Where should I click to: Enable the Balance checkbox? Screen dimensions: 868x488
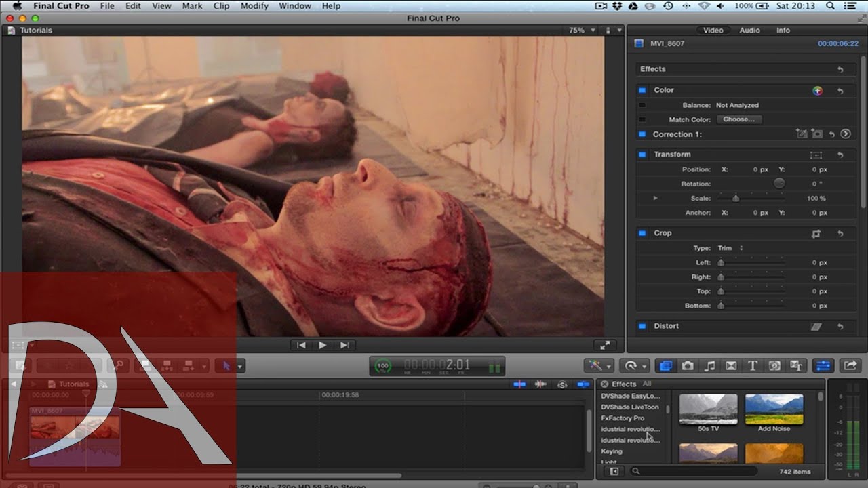tap(642, 105)
